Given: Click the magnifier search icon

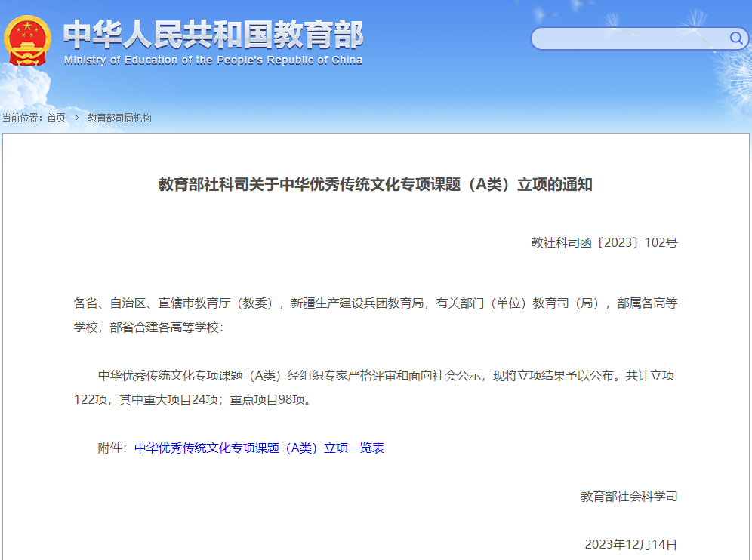Looking at the screenshot, I should point(735,38).
